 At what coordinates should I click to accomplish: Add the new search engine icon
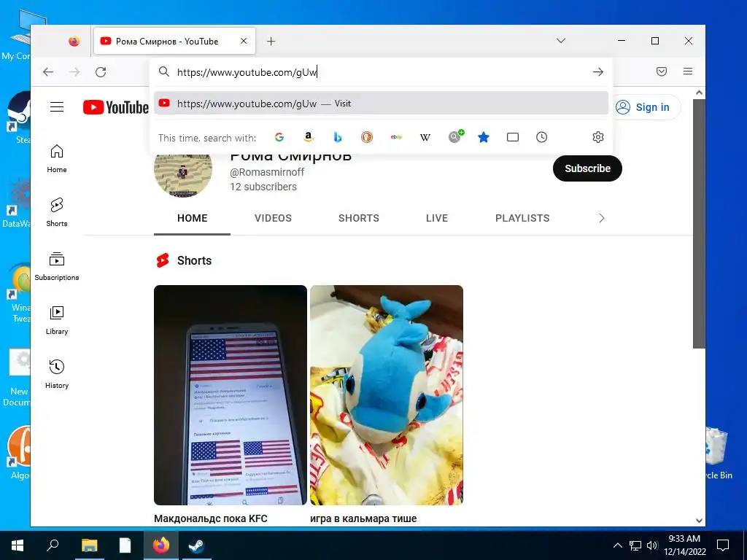coord(455,136)
